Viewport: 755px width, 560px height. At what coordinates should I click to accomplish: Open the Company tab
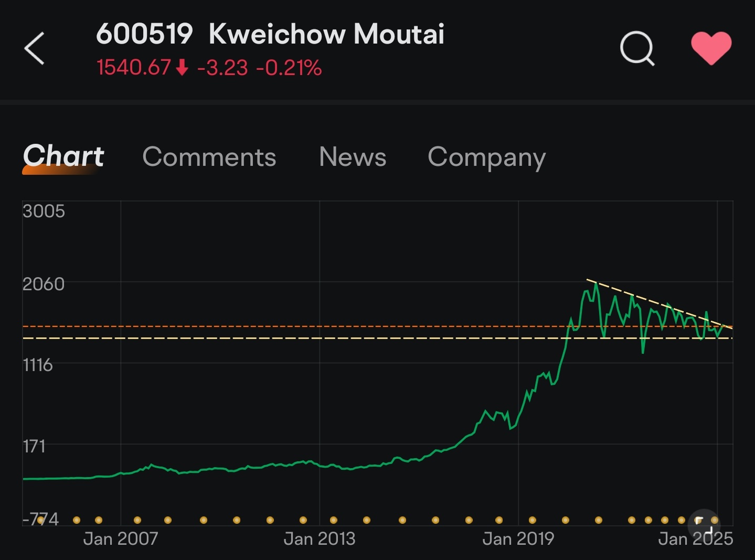(487, 158)
